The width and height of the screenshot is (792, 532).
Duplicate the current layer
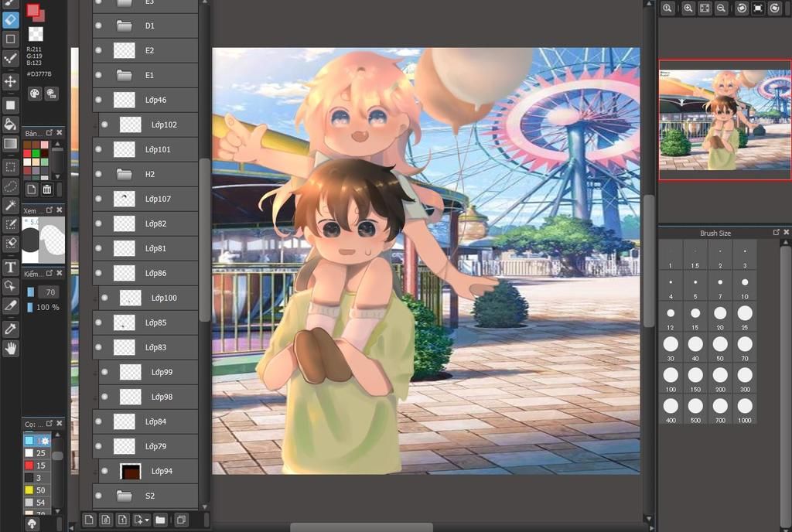coord(181,520)
